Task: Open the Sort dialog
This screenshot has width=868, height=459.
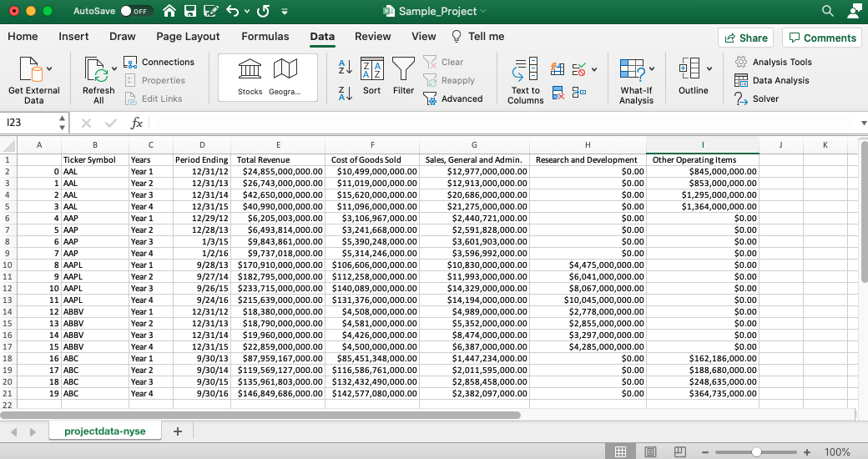Action: click(x=371, y=73)
